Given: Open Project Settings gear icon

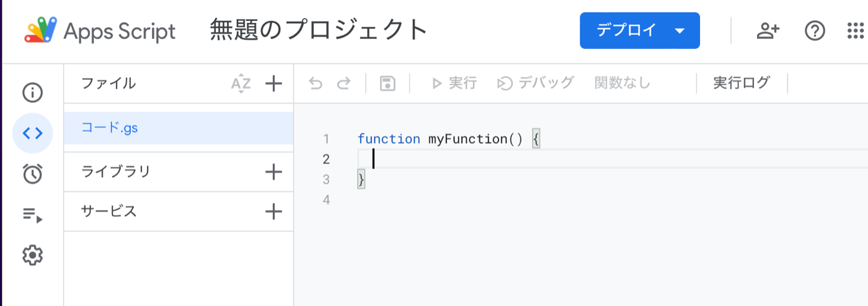Looking at the screenshot, I should (x=32, y=255).
